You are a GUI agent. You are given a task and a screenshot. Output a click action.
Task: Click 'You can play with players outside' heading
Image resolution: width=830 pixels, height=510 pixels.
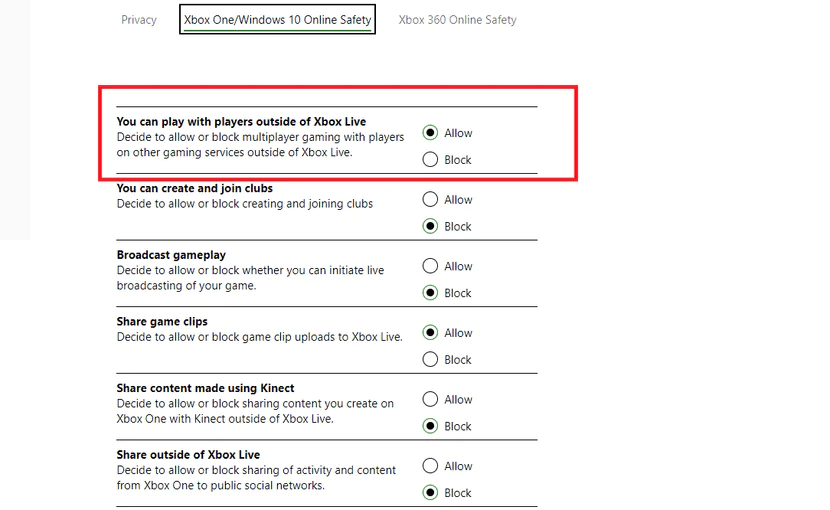tap(241, 122)
